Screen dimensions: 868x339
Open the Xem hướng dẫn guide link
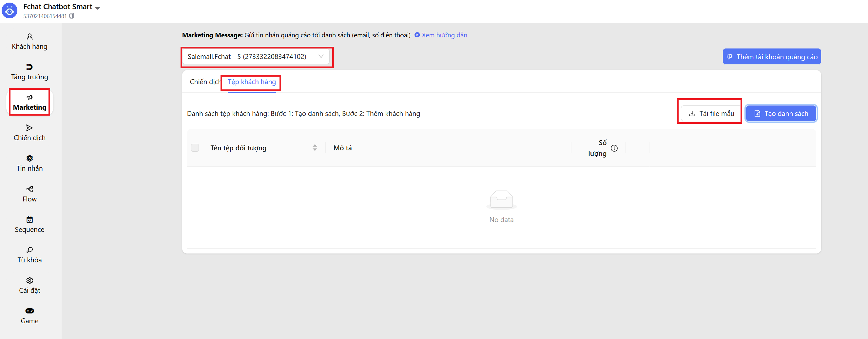pos(444,35)
